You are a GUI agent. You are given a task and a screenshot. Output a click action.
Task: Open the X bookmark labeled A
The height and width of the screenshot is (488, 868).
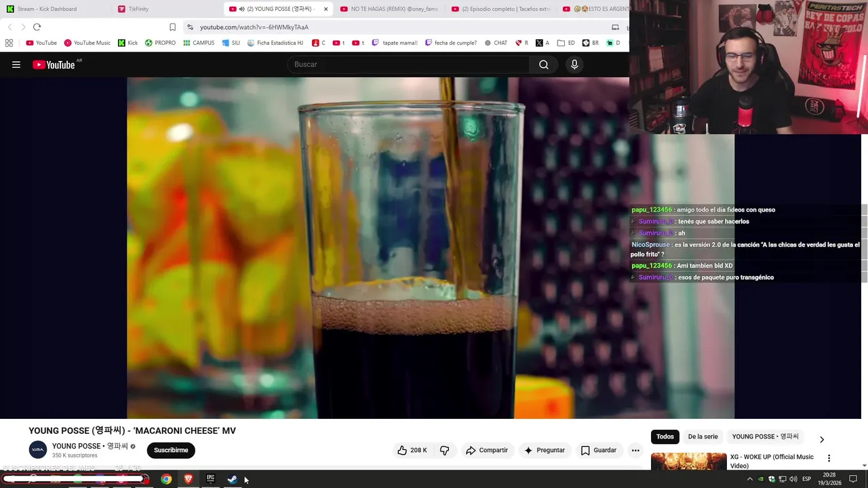(x=542, y=43)
